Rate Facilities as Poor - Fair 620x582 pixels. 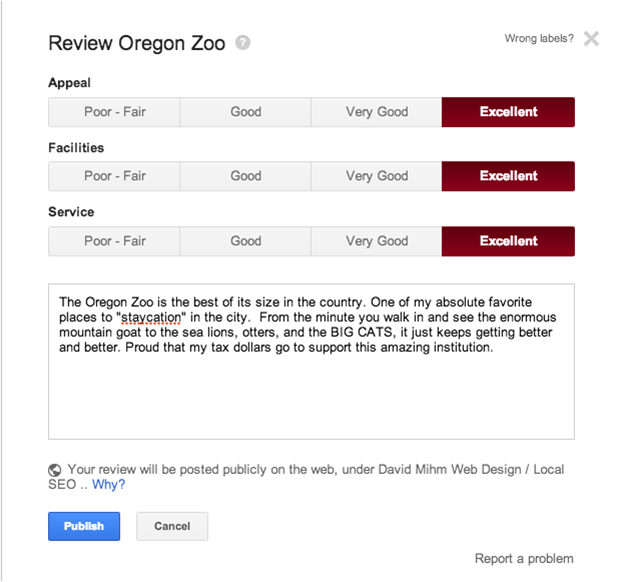pyautogui.click(x=114, y=176)
